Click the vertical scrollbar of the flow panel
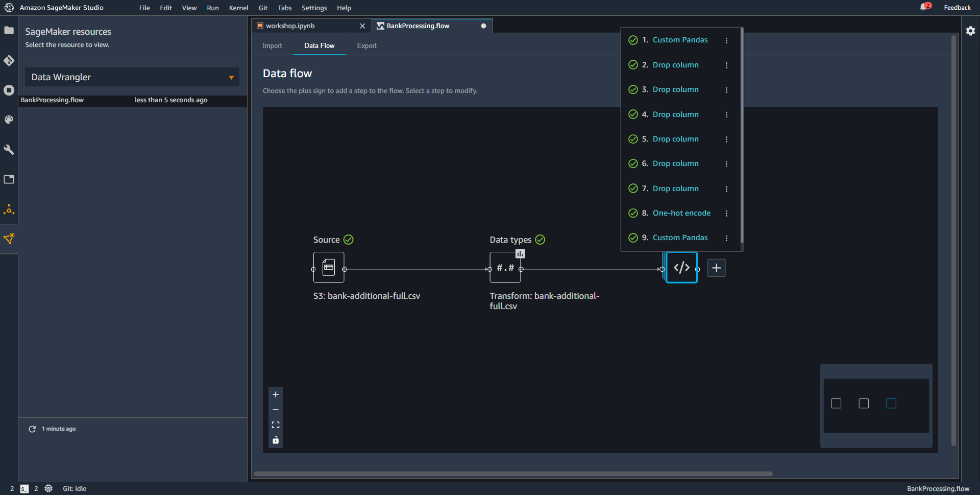 click(x=953, y=240)
